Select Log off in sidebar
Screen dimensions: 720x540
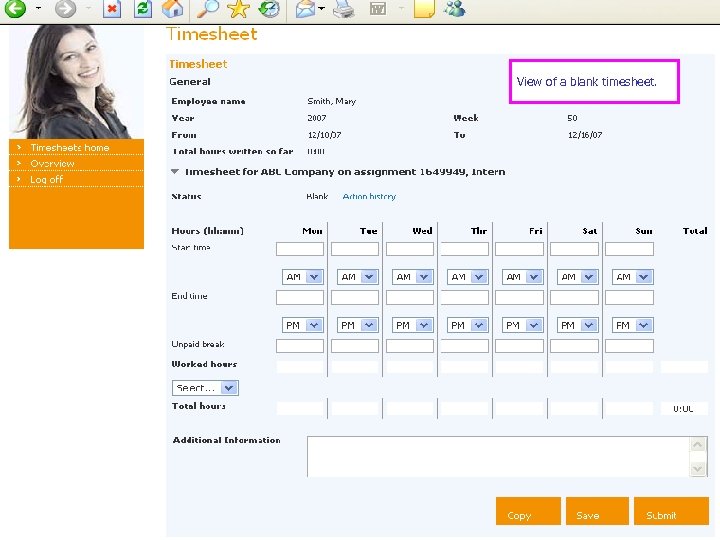(46, 180)
